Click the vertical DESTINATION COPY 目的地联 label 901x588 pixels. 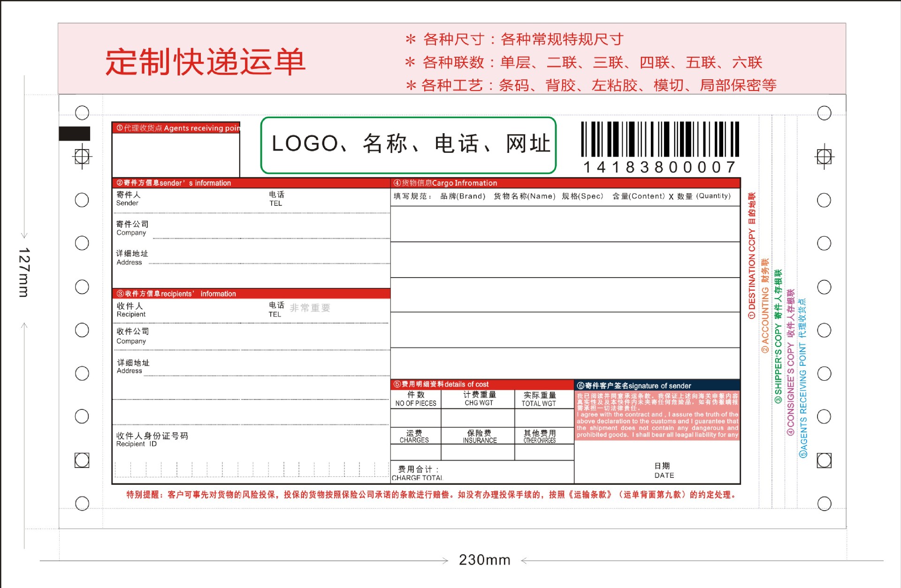tap(752, 256)
